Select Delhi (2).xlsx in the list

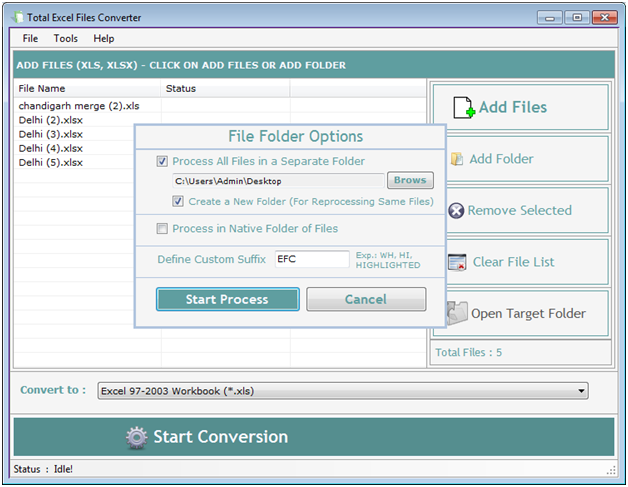click(50, 120)
